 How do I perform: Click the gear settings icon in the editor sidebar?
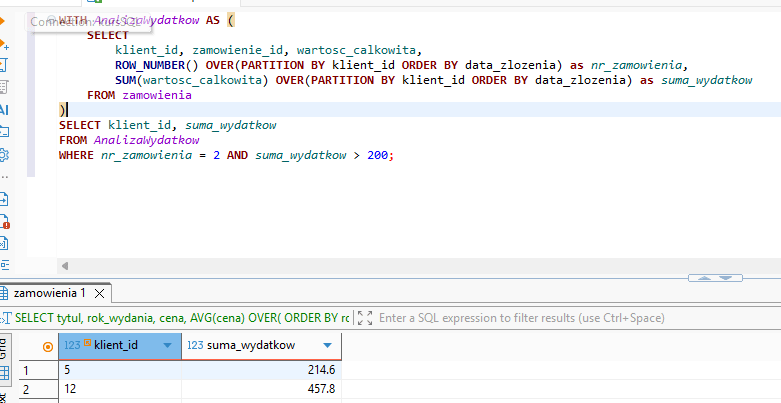pos(4,154)
